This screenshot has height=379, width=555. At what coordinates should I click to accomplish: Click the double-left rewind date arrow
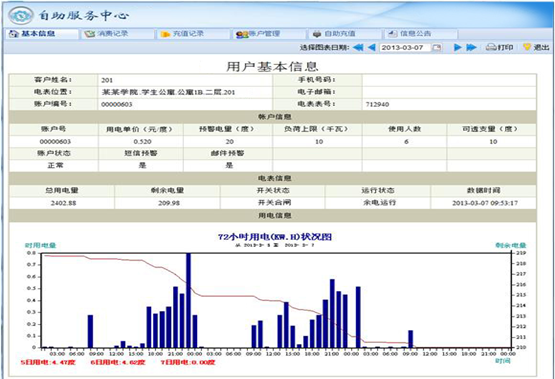tap(358, 47)
